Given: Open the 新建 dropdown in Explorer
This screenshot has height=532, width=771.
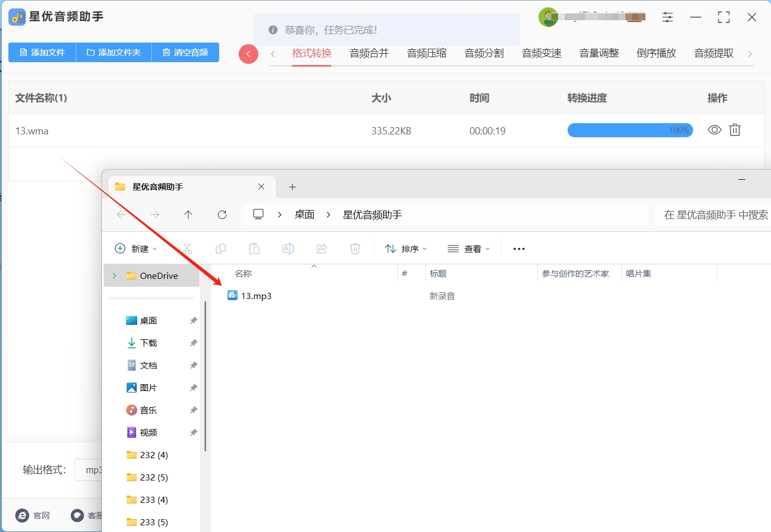Looking at the screenshot, I should tap(136, 249).
